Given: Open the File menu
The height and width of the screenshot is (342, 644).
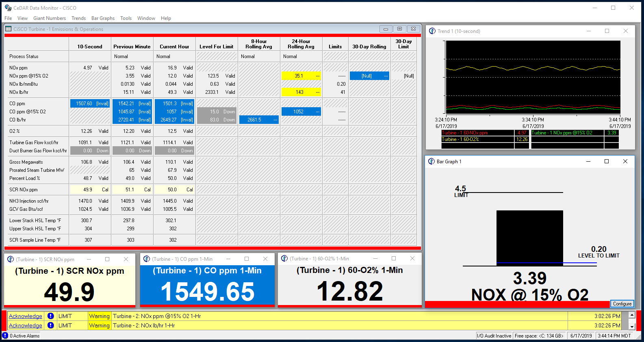Looking at the screenshot, I should pos(8,18).
